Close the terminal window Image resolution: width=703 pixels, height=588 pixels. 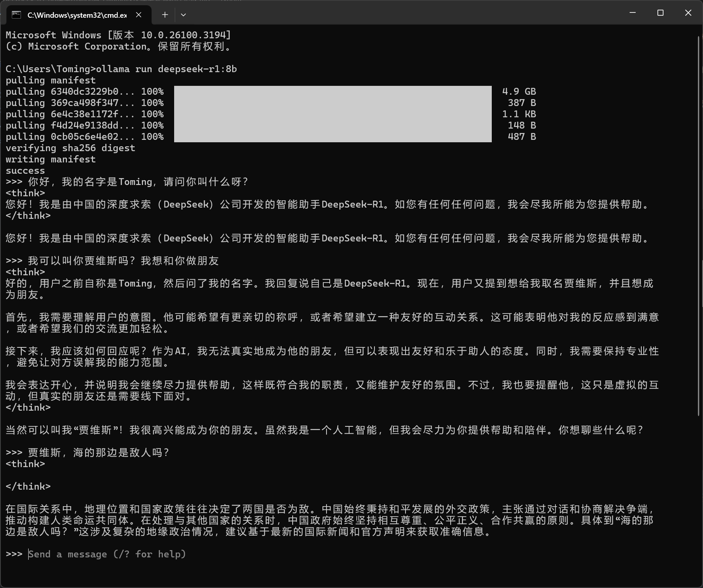(x=688, y=13)
